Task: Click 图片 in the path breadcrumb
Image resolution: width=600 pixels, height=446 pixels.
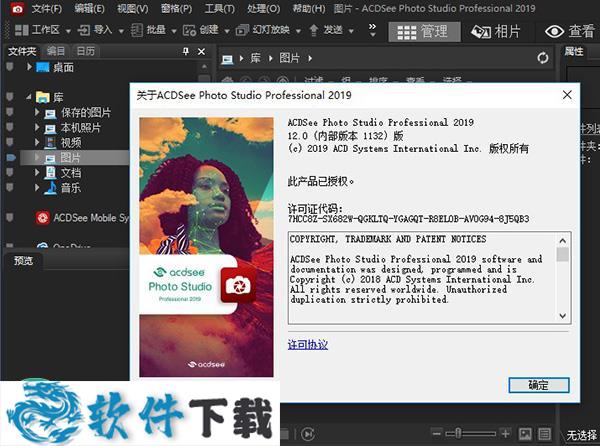Action: click(289, 59)
